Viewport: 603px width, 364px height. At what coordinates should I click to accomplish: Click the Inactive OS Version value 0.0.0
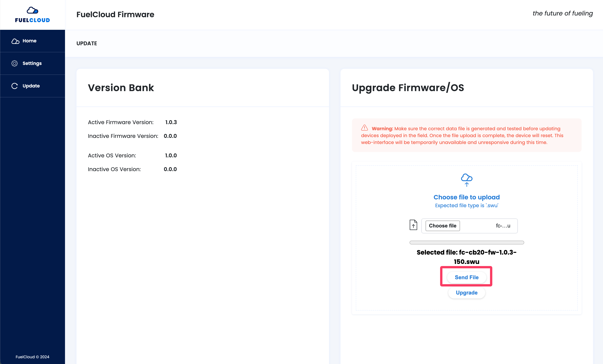170,169
